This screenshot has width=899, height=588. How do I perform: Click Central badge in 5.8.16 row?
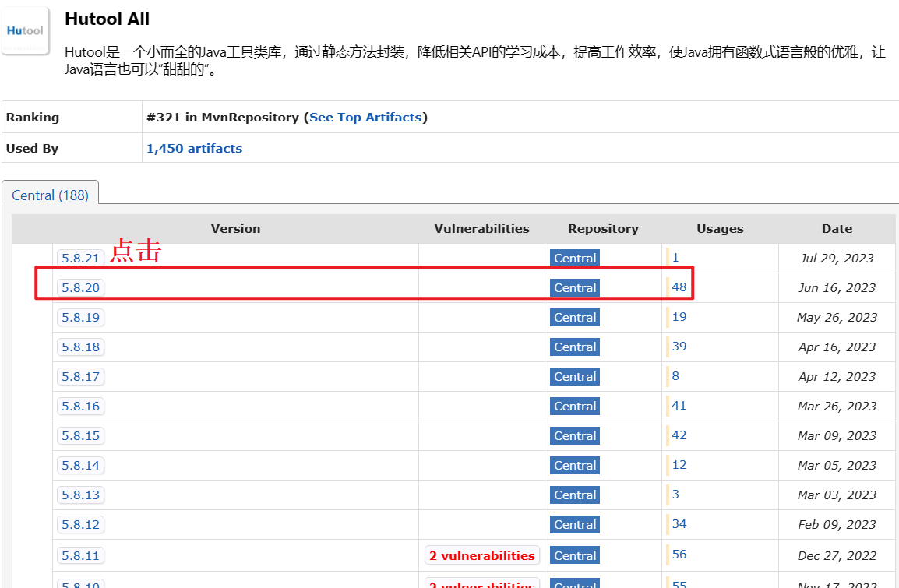(575, 407)
